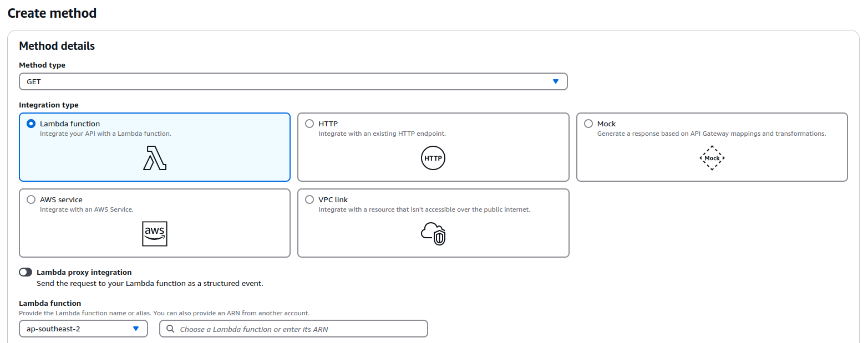Click the arrow on the region selector
Screen dimensions: 868x343
coord(136,329)
